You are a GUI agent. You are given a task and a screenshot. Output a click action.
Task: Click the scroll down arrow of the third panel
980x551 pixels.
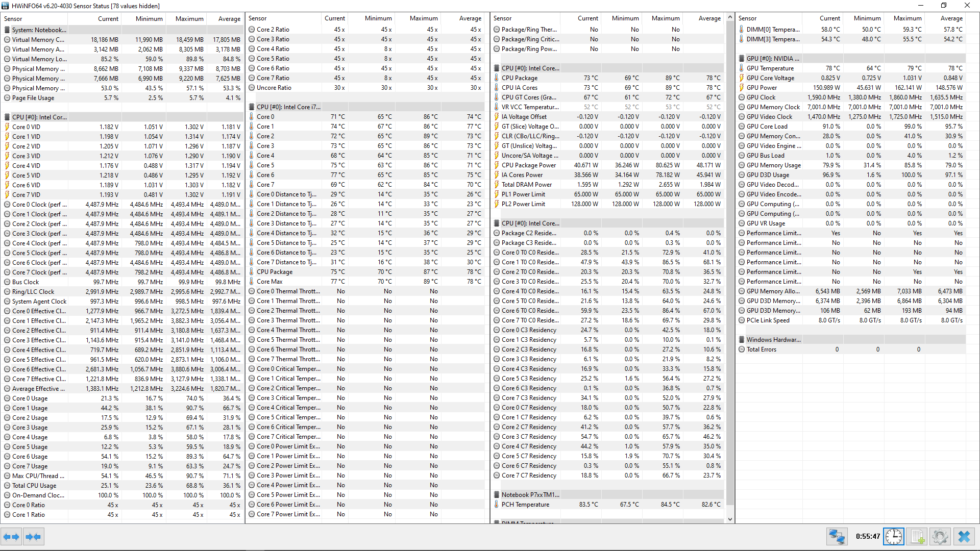click(x=730, y=519)
